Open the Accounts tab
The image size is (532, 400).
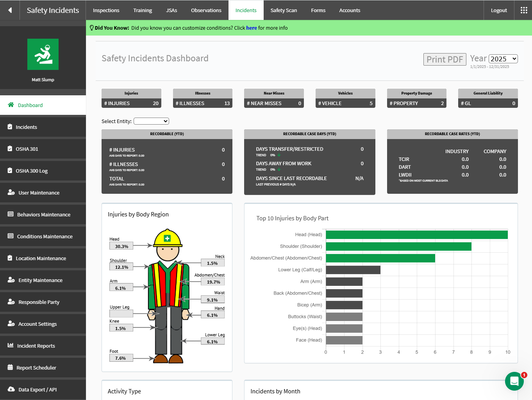click(350, 10)
